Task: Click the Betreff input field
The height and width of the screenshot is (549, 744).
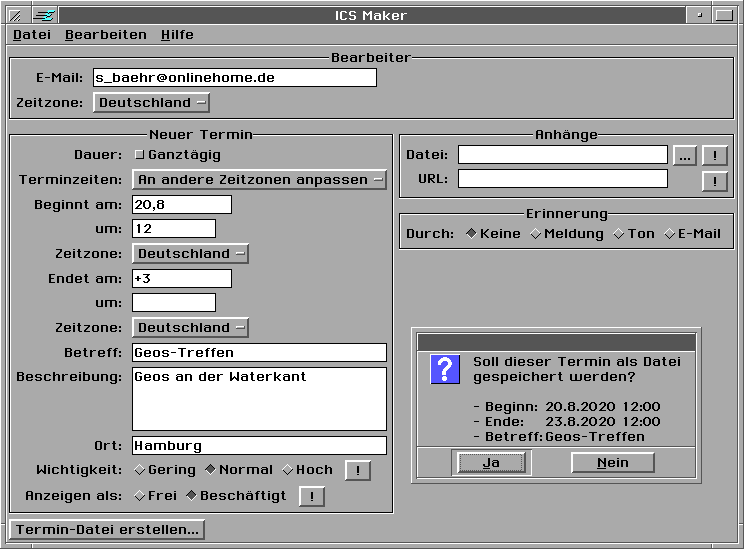Action: (x=259, y=352)
